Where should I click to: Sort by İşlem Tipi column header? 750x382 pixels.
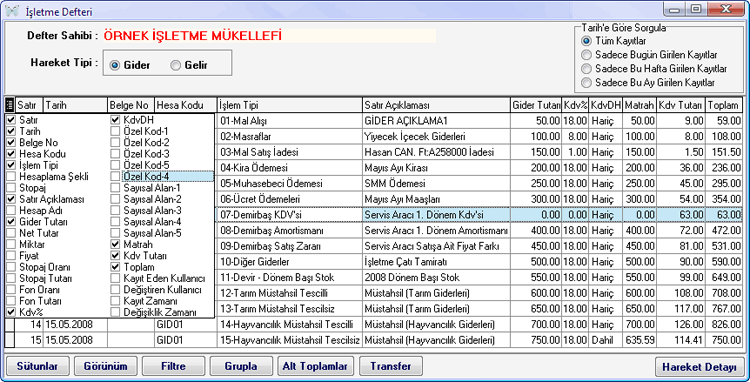[289, 105]
